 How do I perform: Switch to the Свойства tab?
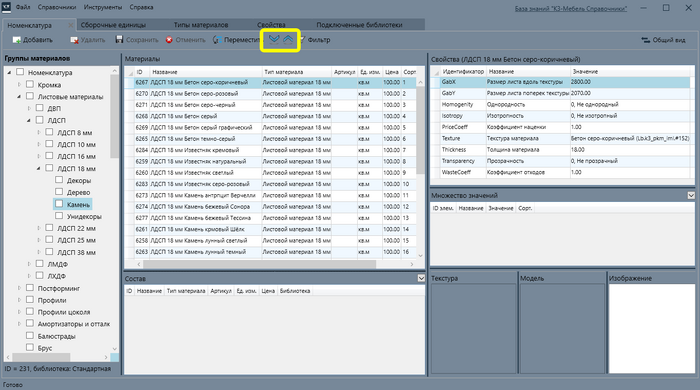tap(271, 25)
